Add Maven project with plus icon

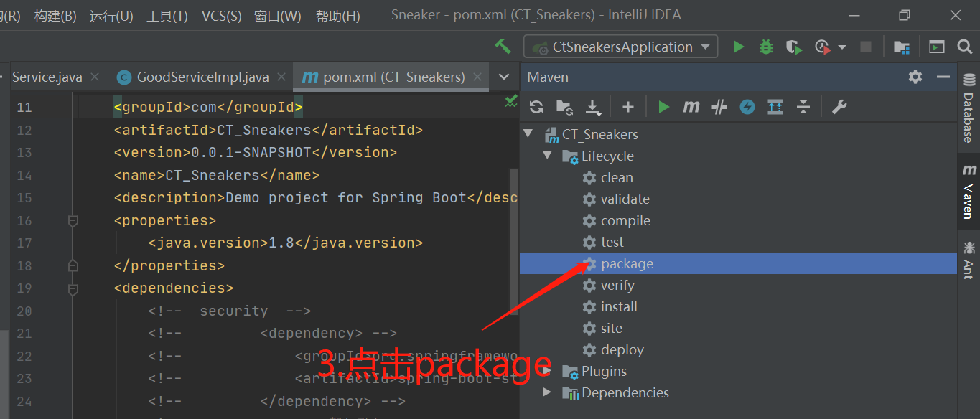pyautogui.click(x=628, y=107)
